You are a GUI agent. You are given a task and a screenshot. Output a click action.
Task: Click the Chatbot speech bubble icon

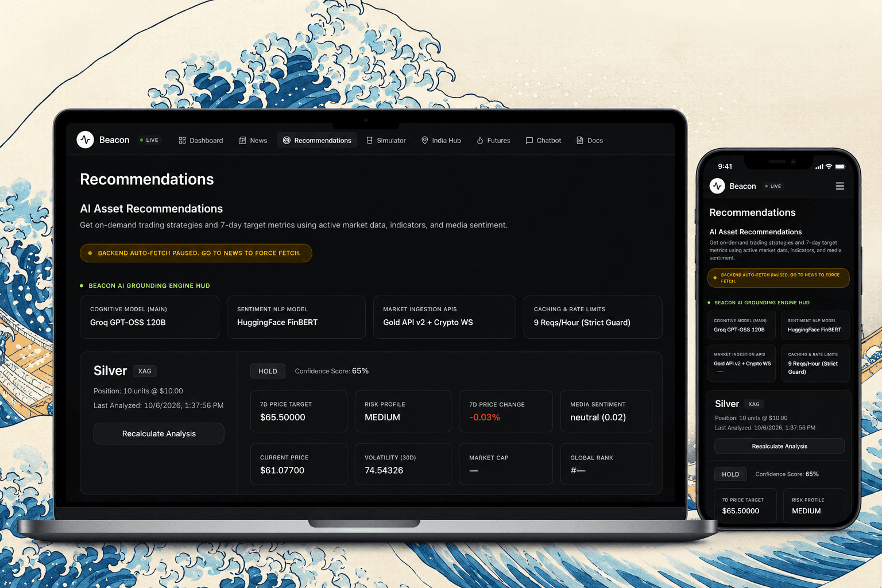click(x=529, y=140)
